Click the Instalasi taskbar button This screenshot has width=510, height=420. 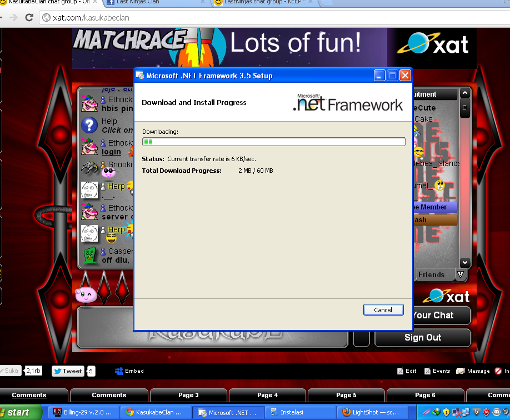300,412
